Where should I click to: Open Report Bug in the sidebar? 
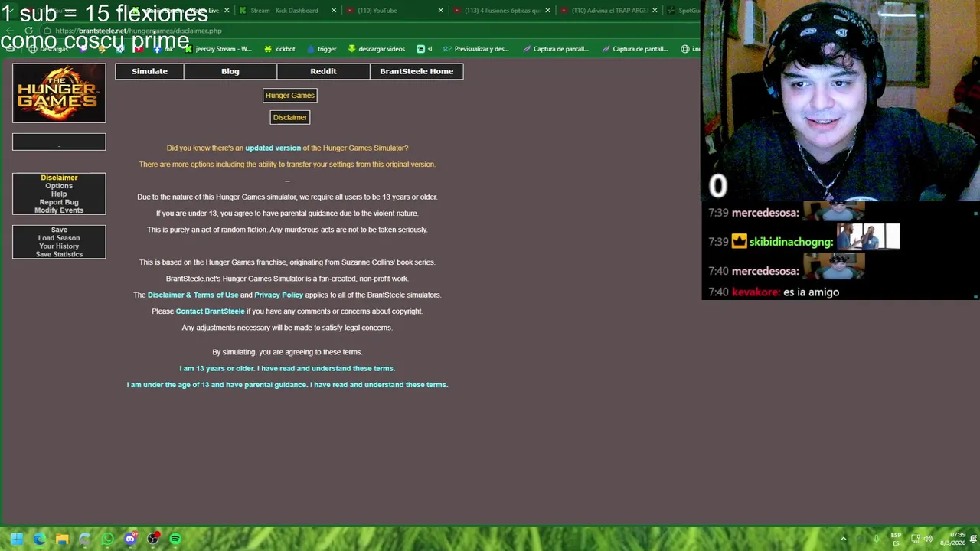pyautogui.click(x=59, y=202)
